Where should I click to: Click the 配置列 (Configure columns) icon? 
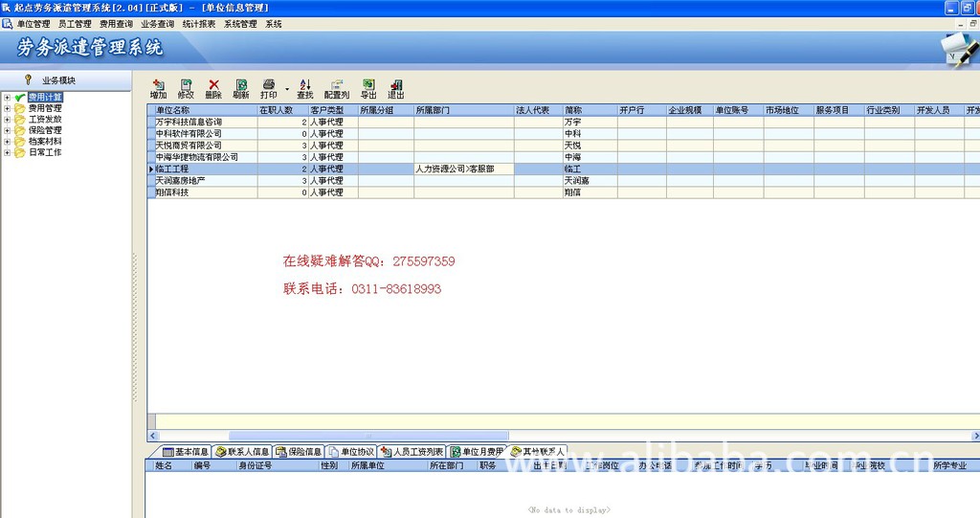click(x=337, y=85)
